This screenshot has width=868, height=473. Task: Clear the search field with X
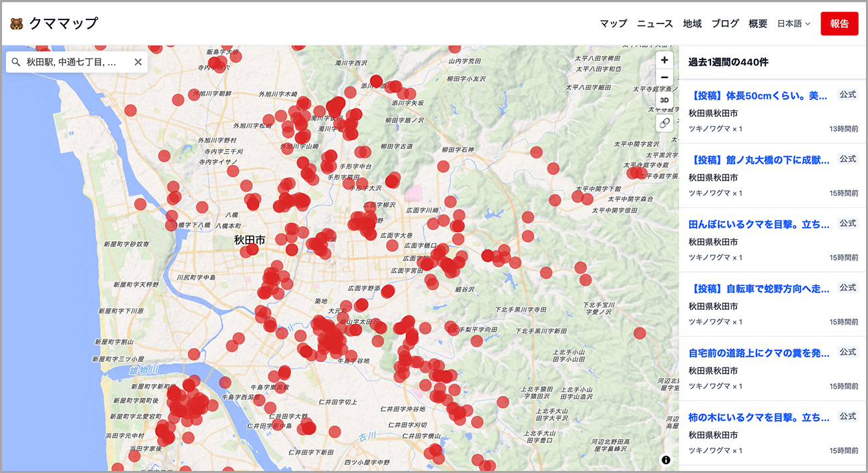138,62
